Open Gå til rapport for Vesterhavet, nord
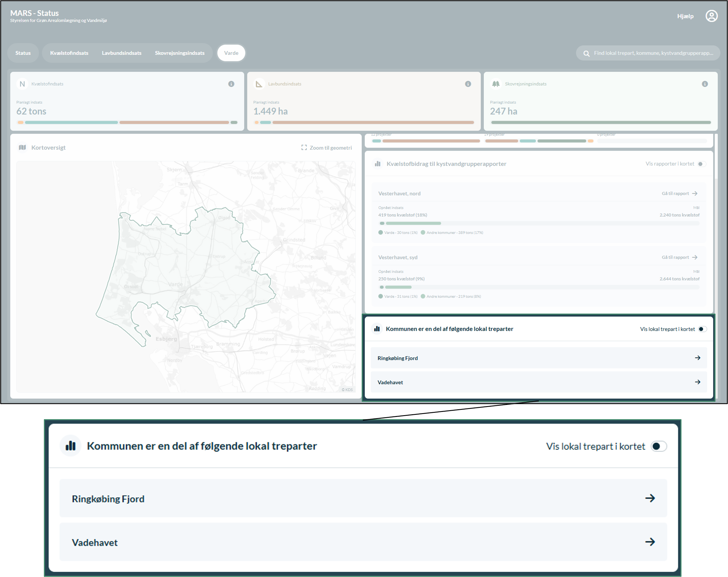This screenshot has height=577, width=728. [679, 194]
